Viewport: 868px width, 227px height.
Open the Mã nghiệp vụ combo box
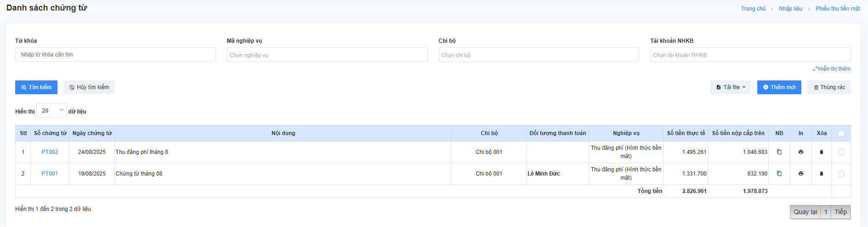pos(327,55)
